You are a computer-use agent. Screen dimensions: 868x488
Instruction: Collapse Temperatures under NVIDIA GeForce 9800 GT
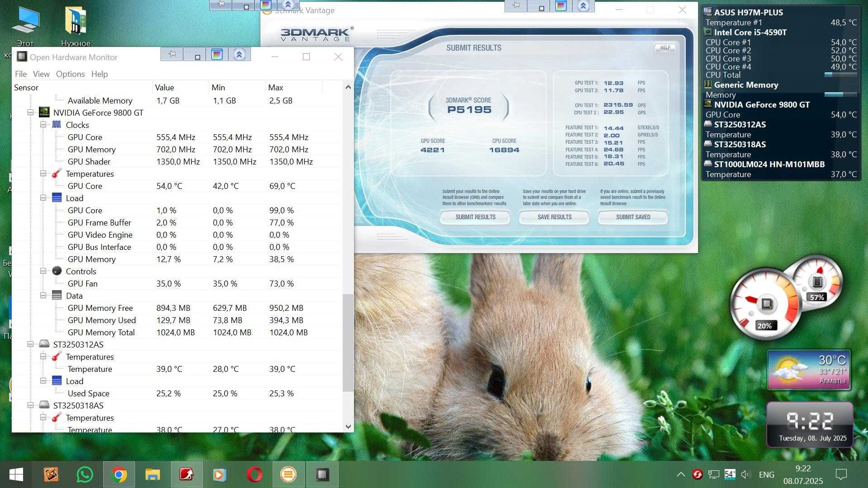(43, 174)
